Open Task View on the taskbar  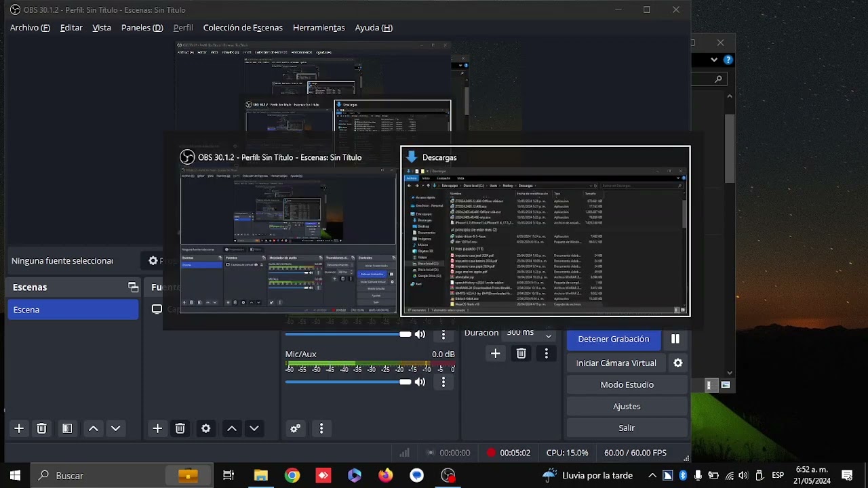point(229,476)
